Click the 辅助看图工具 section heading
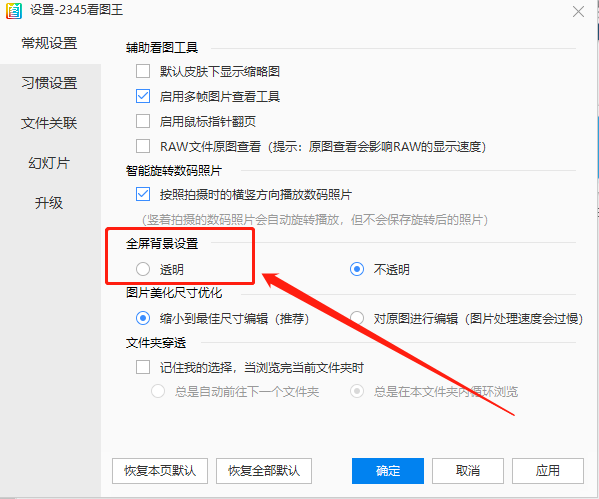Screen dimensions: 599x499 (x=162, y=48)
